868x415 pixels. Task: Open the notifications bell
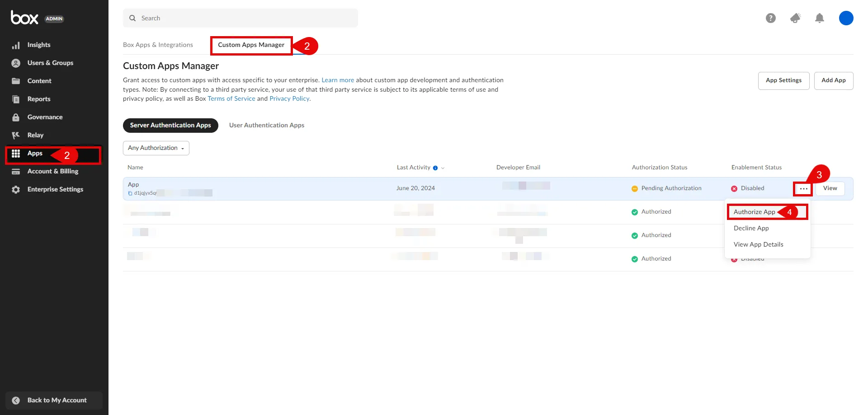click(x=820, y=18)
